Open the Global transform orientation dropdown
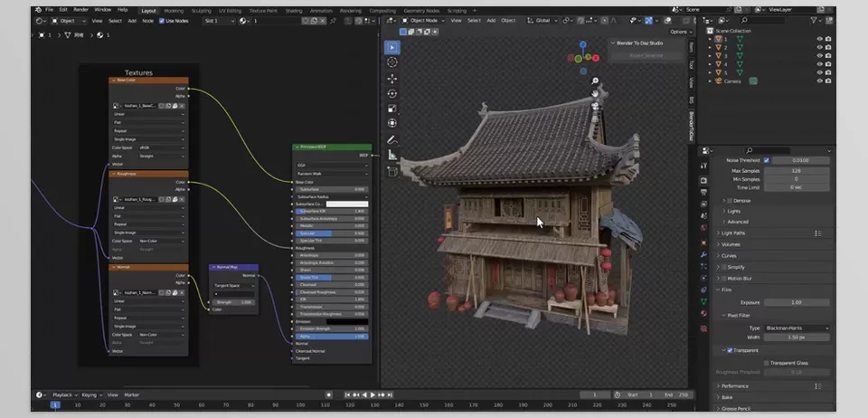Image resolution: width=868 pixels, height=418 pixels. (542, 21)
